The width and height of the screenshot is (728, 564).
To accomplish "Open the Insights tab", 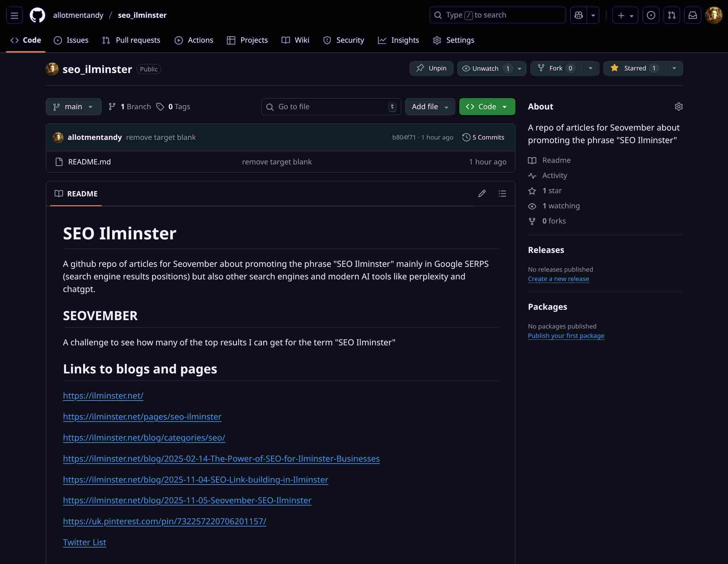I will click(399, 40).
